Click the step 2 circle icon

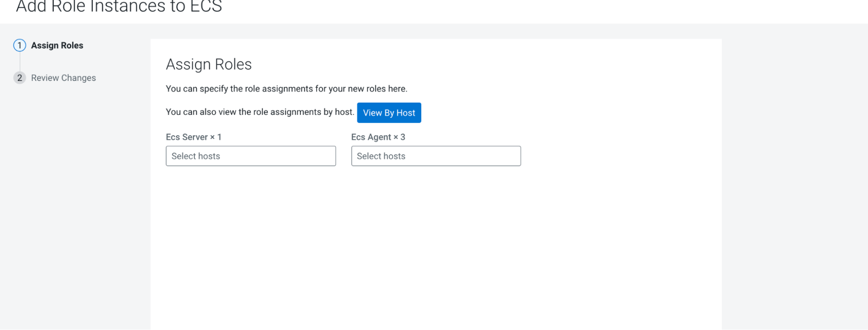pyautogui.click(x=20, y=78)
